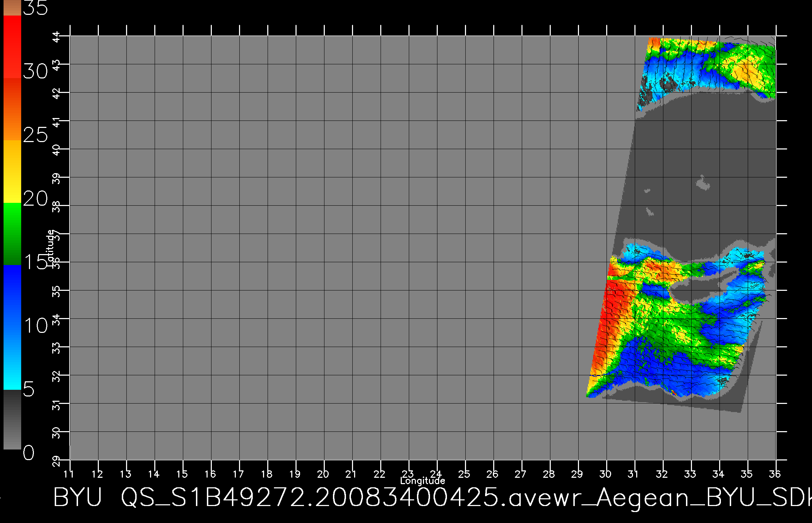Viewport: 812px width, 523px height.
Task: Click longitude tick label 36
Action: (x=775, y=474)
